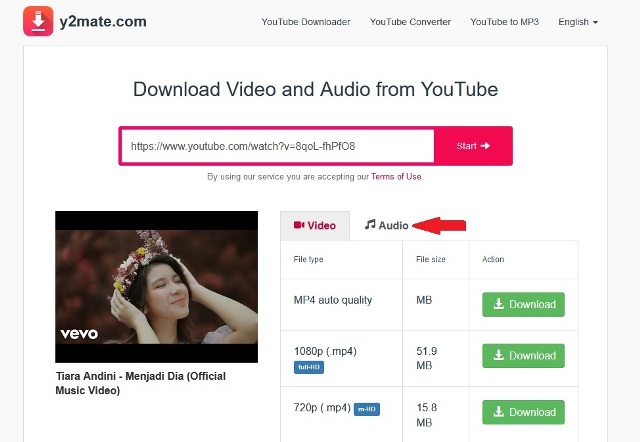Expand the English language dropdown
The image size is (640, 442).
[578, 22]
